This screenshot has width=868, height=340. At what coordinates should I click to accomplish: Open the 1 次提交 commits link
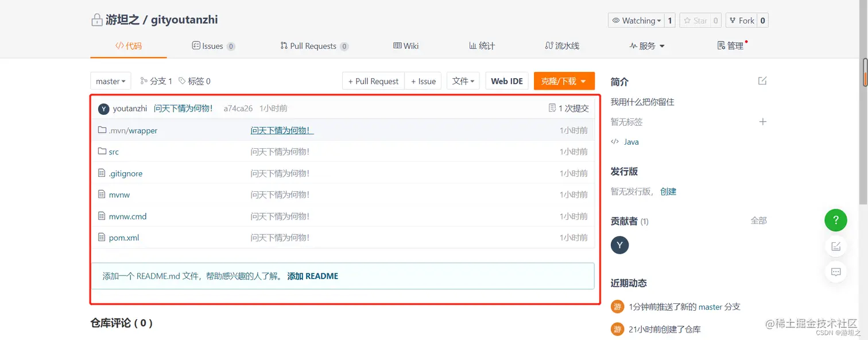pyautogui.click(x=568, y=108)
